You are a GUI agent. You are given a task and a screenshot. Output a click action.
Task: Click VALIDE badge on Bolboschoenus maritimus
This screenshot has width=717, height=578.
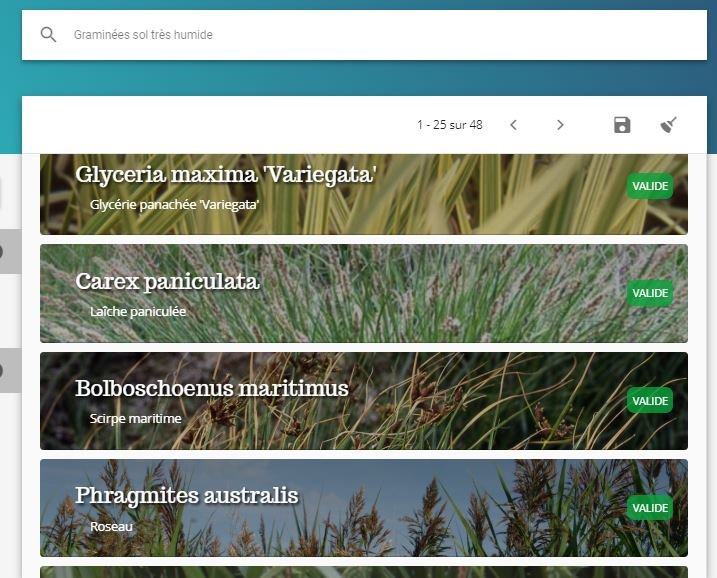(x=650, y=401)
